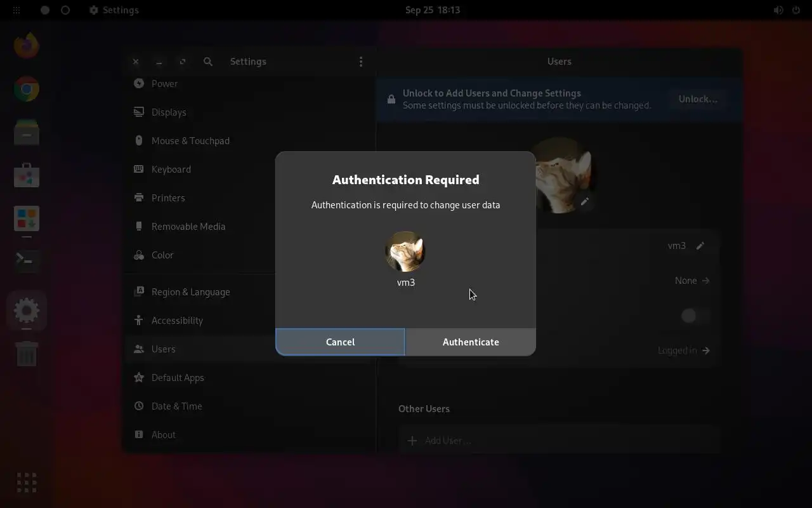This screenshot has width=812, height=508.
Task: Click the keyboard icon in sidebar
Action: pos(138,170)
